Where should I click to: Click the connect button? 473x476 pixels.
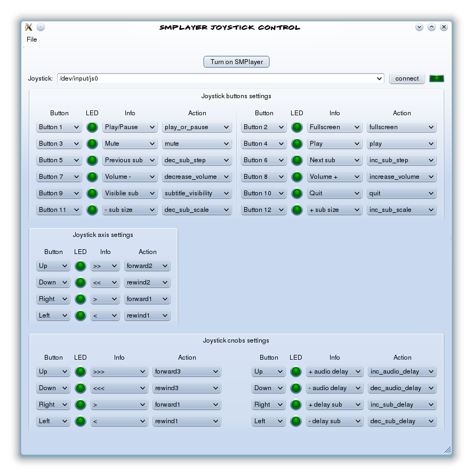pyautogui.click(x=407, y=78)
